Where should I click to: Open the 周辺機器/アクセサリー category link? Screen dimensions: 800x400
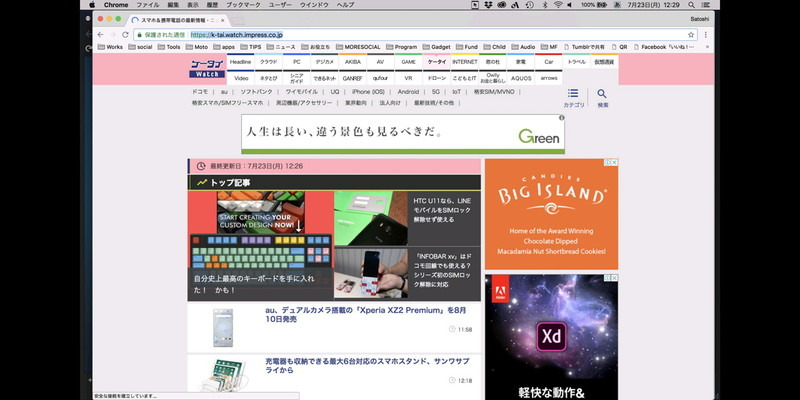coord(304,103)
